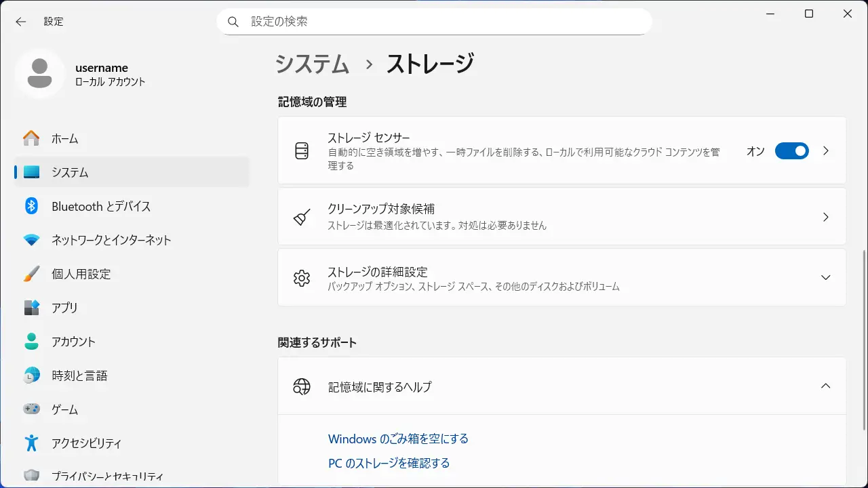Click the 個人用設定 paintbrush icon

pos(31,274)
